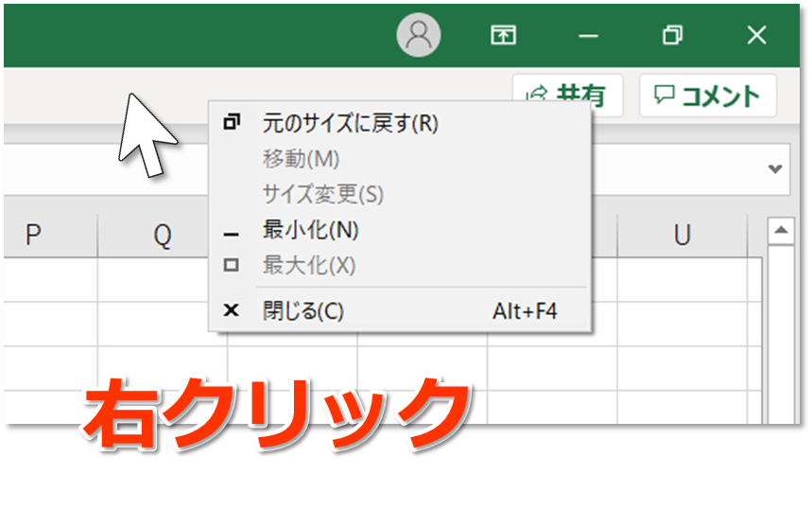Click the vertical scrollbar up arrow
This screenshot has height=527, width=812.
click(x=781, y=231)
